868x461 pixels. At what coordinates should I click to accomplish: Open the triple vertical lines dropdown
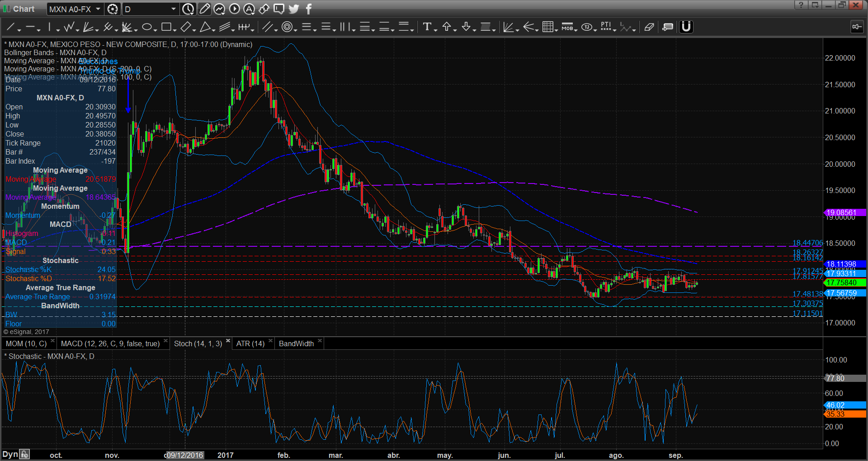[354, 29]
